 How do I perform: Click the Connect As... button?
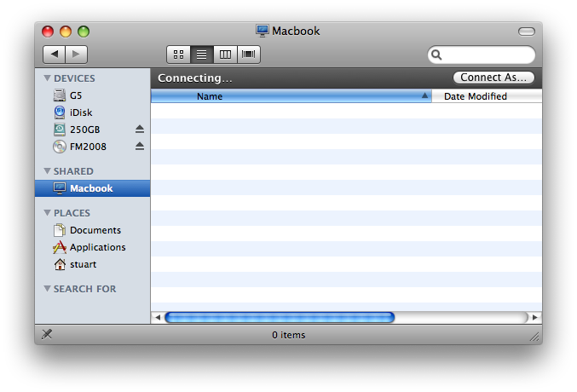coord(493,78)
